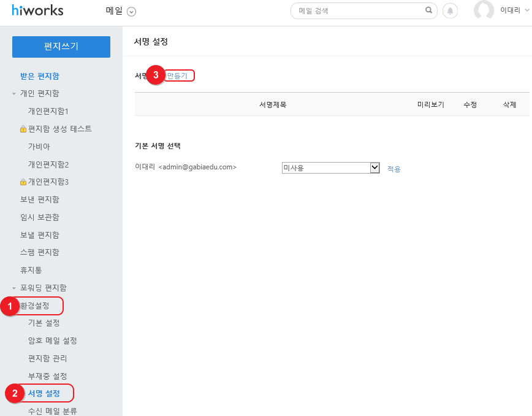The height and width of the screenshot is (416, 532).
Task: Click 적용 to apply signature
Action: click(394, 169)
